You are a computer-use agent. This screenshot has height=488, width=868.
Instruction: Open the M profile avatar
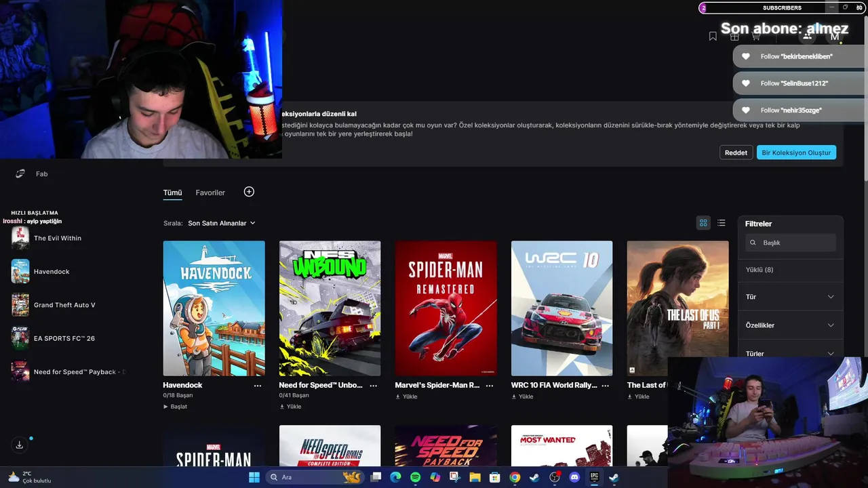coord(835,37)
